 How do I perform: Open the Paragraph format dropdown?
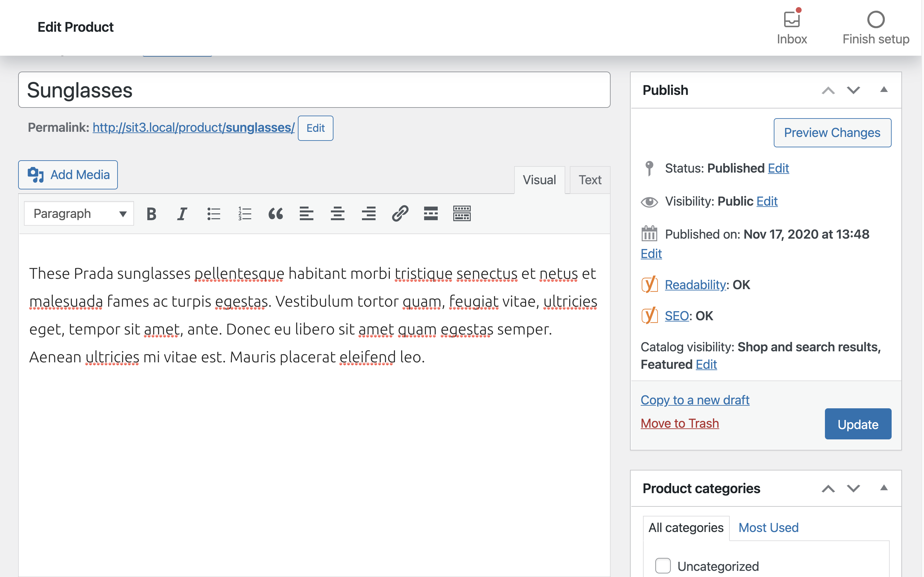[x=79, y=214]
